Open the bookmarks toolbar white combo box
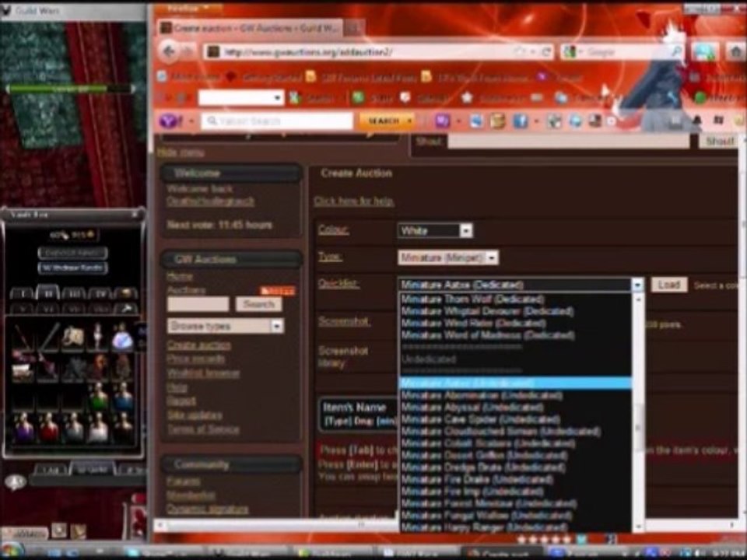 [241, 98]
